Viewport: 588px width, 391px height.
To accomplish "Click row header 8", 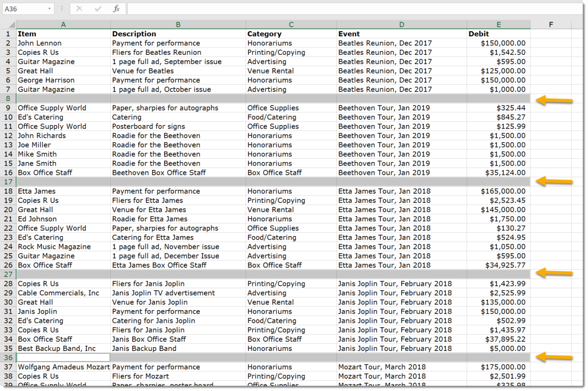I will click(8, 98).
